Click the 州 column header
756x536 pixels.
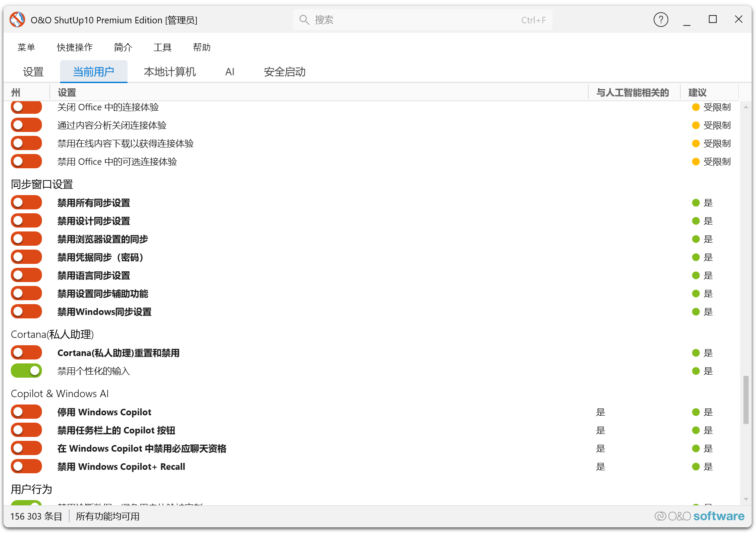27,92
